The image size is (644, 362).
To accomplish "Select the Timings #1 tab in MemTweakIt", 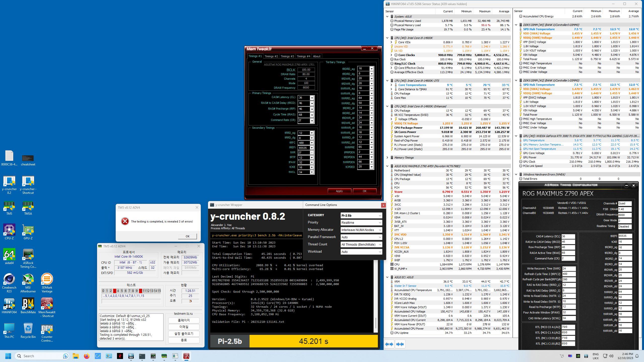I will 255,56.
